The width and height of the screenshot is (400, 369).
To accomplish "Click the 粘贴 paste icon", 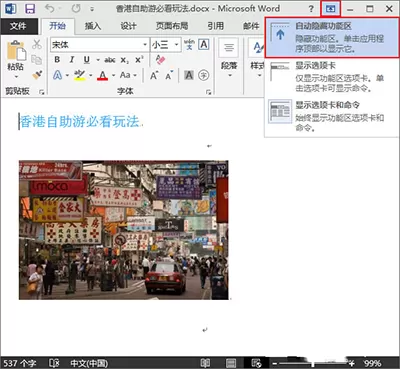I will click(x=16, y=50).
